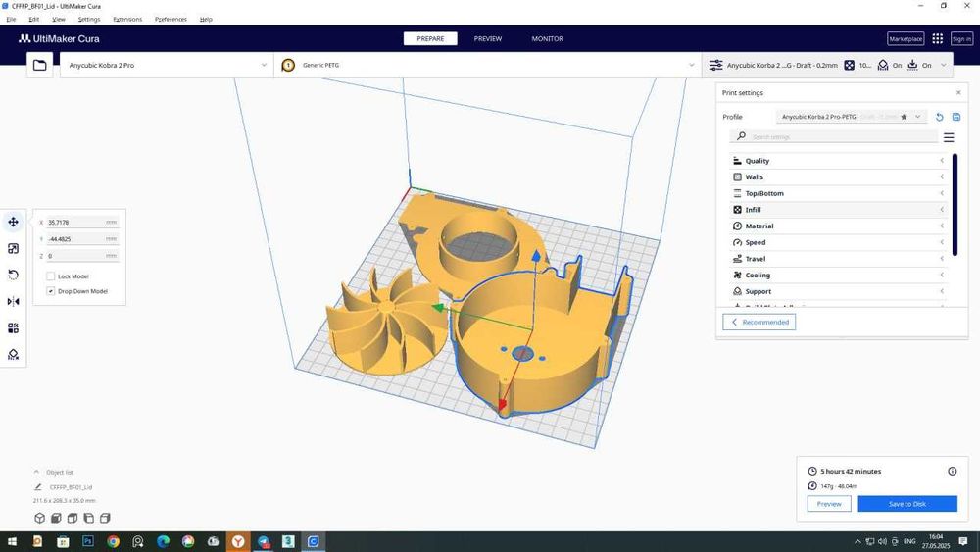Select the Scale tool
This screenshot has height=552, width=980.
click(13, 249)
